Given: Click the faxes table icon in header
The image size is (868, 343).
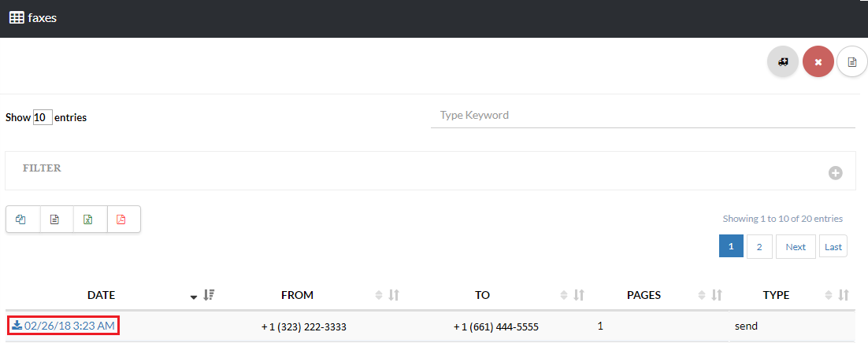Looking at the screenshot, I should pyautogui.click(x=16, y=18).
